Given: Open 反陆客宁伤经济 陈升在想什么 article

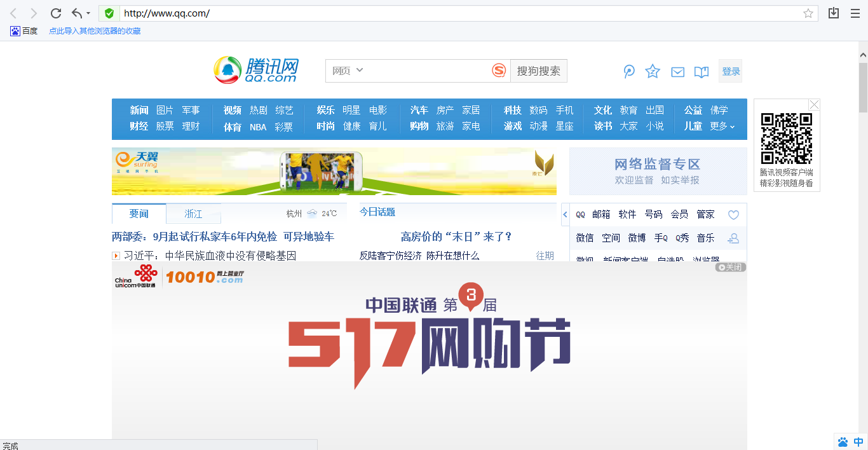Looking at the screenshot, I should (419, 256).
